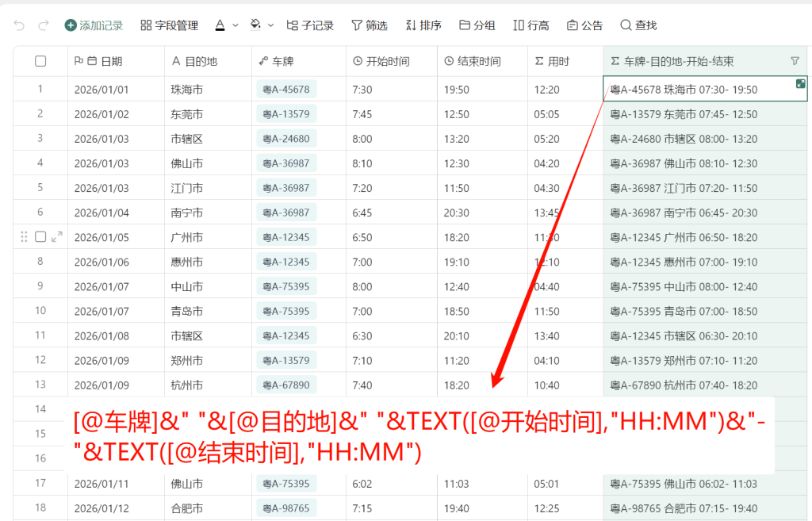Select the date cell 2026/01/01
Viewport: 812px width, 521px height.
pos(116,89)
